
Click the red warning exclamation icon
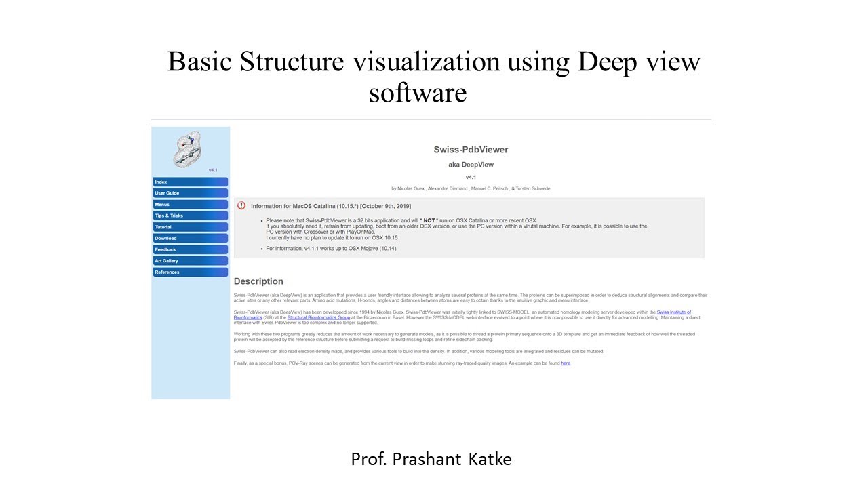click(x=241, y=205)
